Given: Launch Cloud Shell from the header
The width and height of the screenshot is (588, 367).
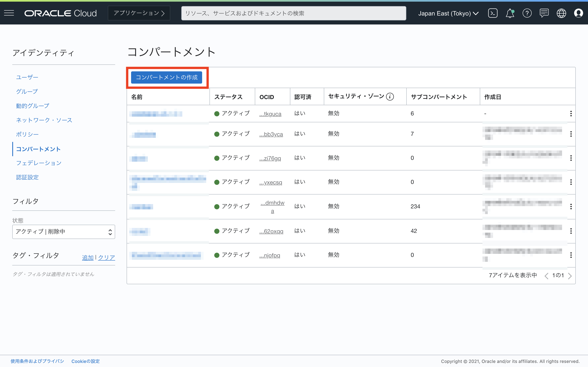Looking at the screenshot, I should tap(492, 13).
